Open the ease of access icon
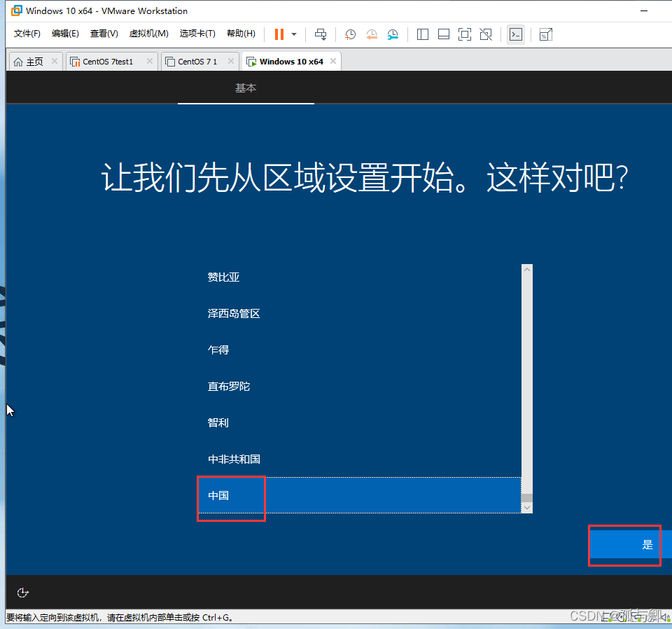Image resolution: width=672 pixels, height=629 pixels. pos(22,593)
